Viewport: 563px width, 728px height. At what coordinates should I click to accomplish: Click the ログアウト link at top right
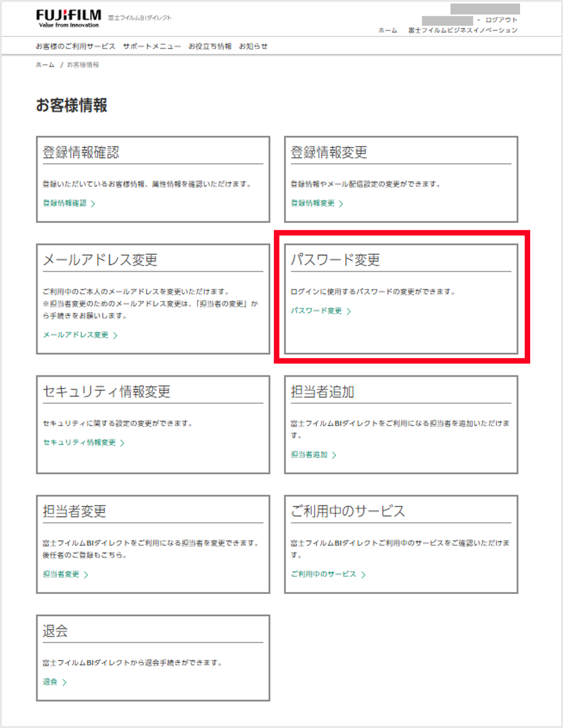501,20
